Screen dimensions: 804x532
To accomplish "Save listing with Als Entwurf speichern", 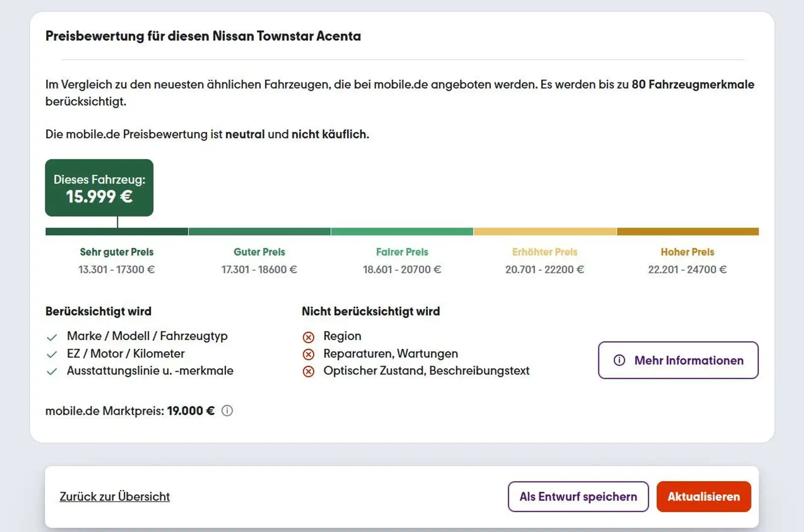I will pyautogui.click(x=578, y=497).
